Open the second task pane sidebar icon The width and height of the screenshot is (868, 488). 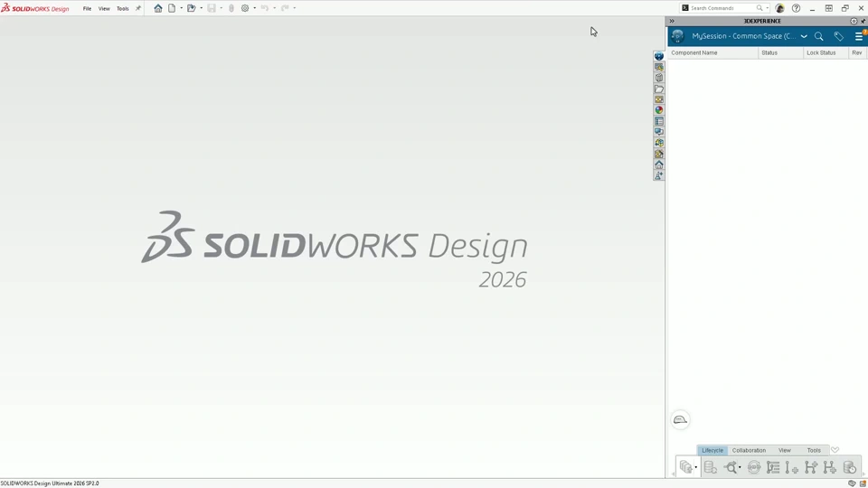point(659,67)
